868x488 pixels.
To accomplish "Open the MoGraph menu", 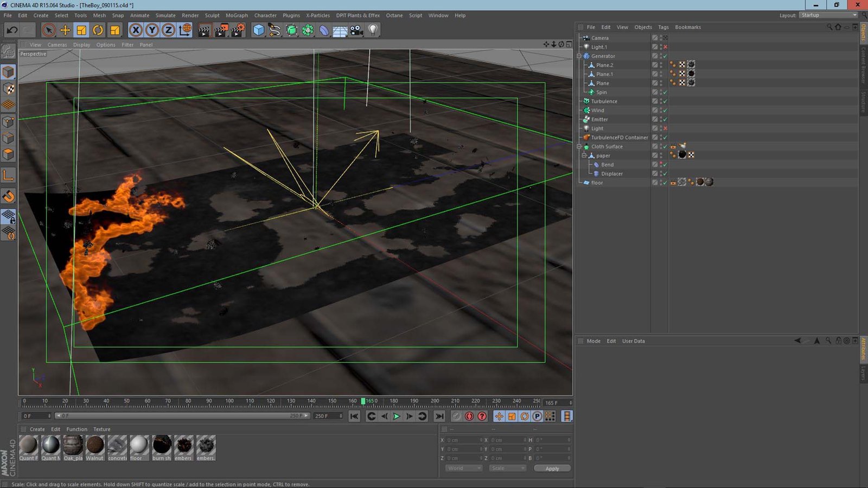I will click(237, 15).
